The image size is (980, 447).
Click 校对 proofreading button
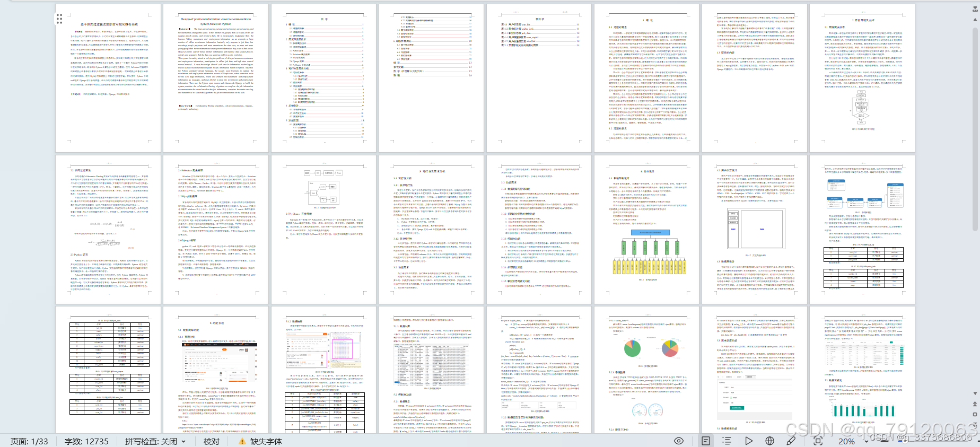(211, 441)
